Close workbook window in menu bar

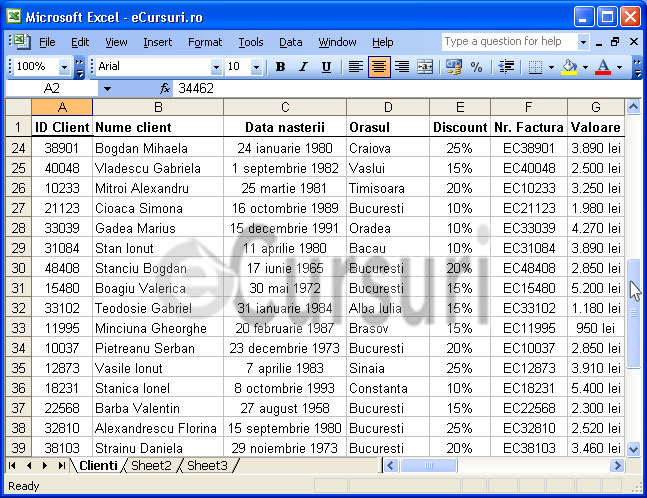634,42
